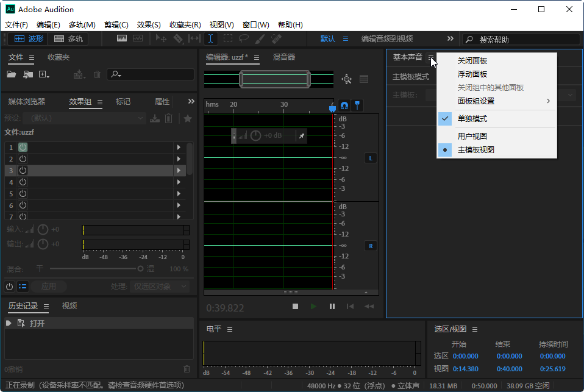Open the 效果(S) menu
Screen dimensions: 584x392
(149, 24)
